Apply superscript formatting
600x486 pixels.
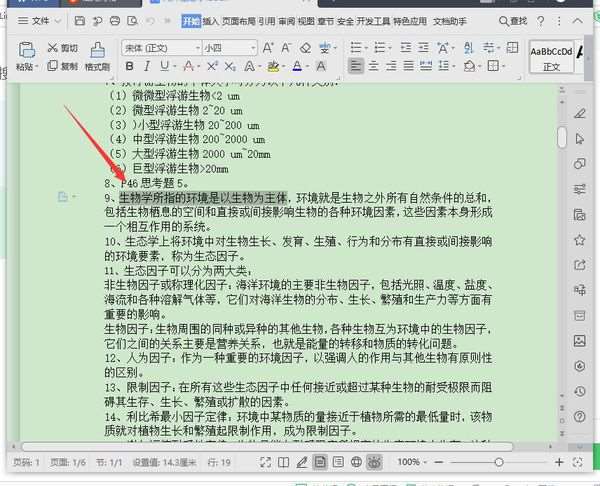tap(212, 66)
